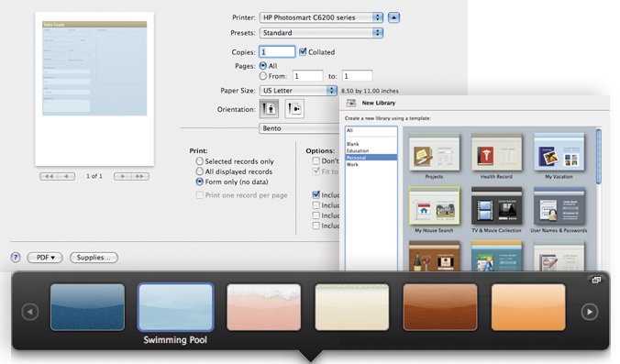Uncheck the first checked Include option

click(316, 195)
